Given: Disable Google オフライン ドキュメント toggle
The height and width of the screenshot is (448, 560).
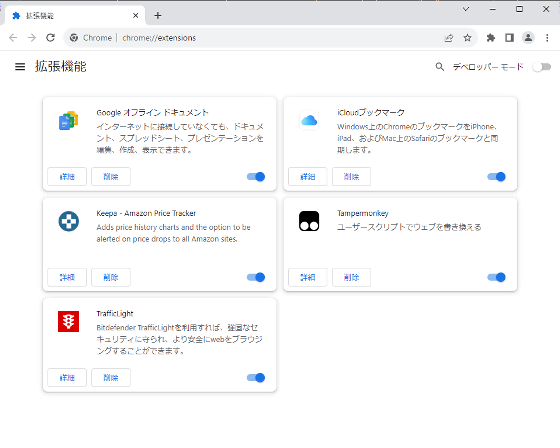Looking at the screenshot, I should (x=256, y=176).
